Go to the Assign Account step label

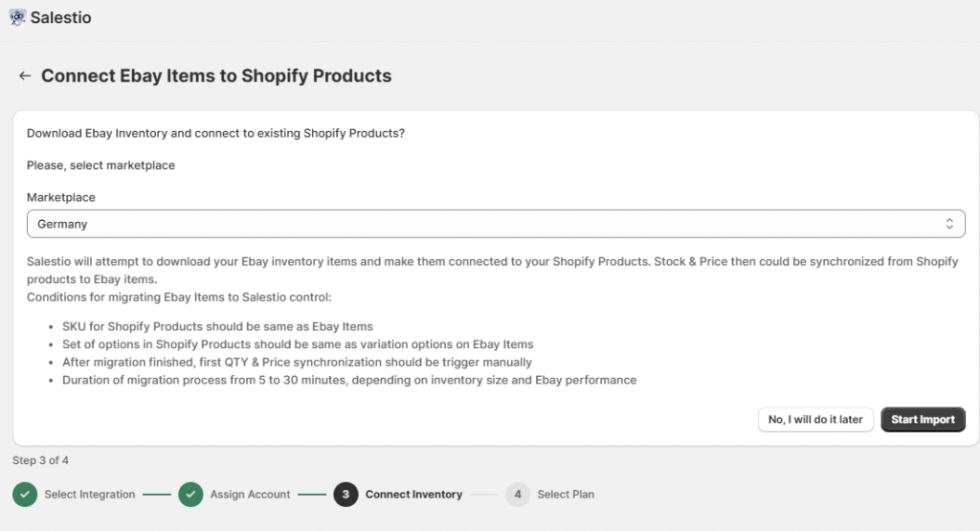250,495
